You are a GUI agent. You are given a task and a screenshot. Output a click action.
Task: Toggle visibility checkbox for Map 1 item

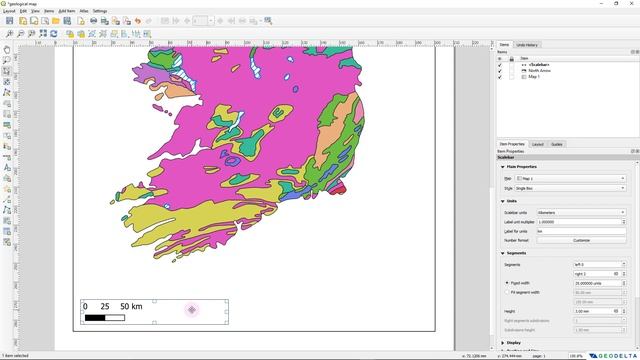pos(500,77)
